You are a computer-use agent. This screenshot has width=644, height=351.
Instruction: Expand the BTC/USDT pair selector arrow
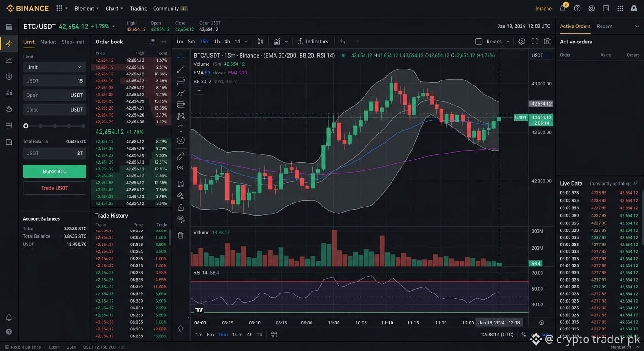click(x=113, y=27)
